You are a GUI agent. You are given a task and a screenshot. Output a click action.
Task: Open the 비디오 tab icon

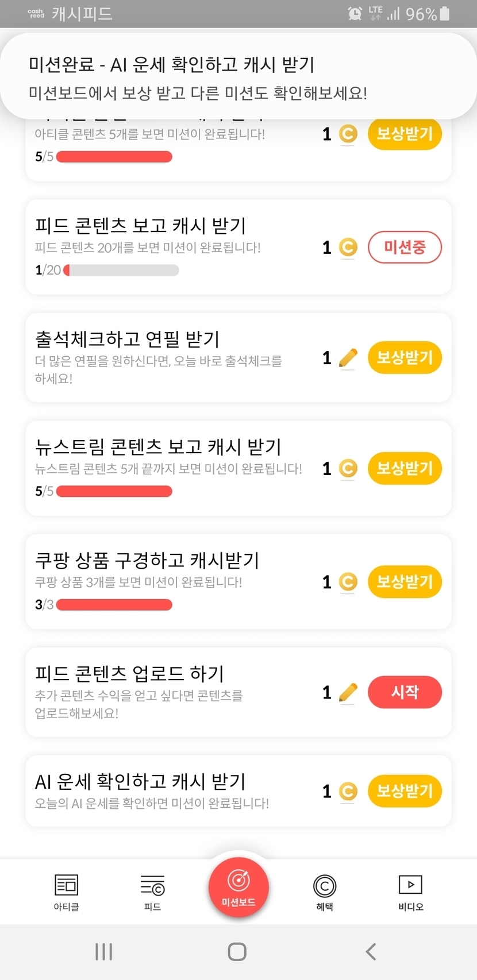coord(410,885)
